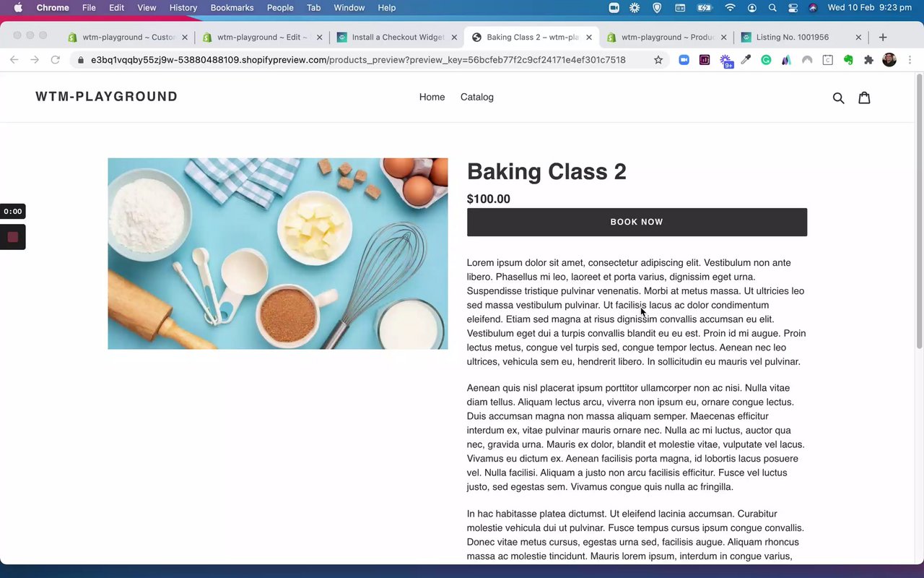Image resolution: width=924 pixels, height=578 pixels.
Task: Open a new browser tab
Action: [x=883, y=38]
